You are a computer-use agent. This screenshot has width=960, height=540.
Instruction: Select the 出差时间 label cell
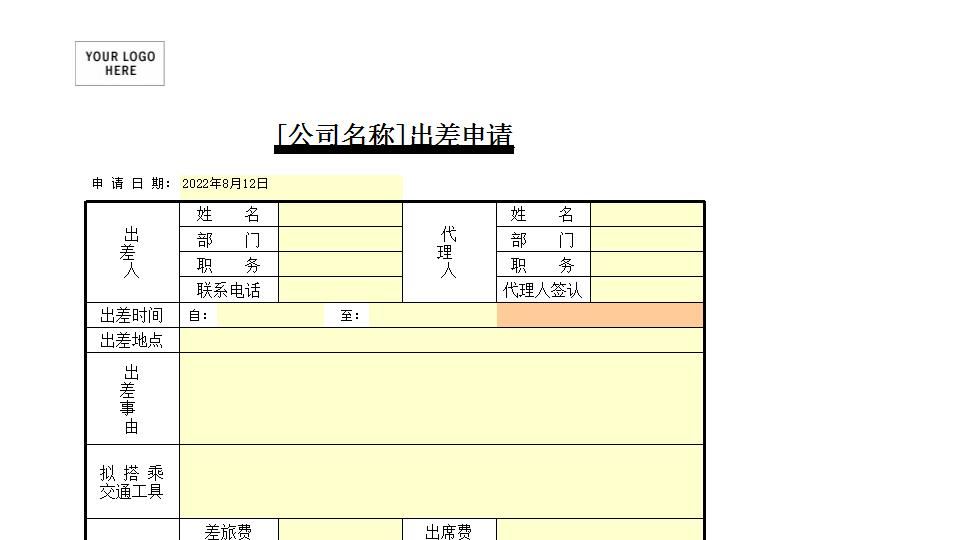[133, 315]
